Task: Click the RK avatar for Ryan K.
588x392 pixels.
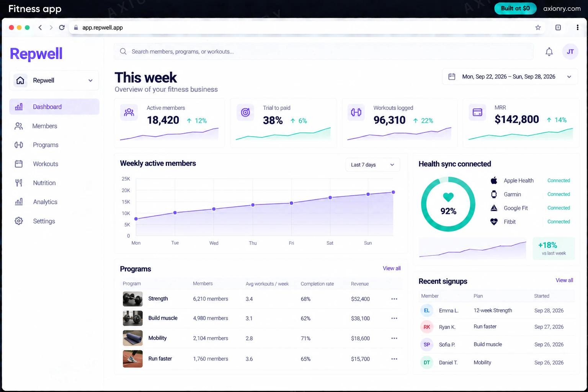Action: click(x=427, y=327)
